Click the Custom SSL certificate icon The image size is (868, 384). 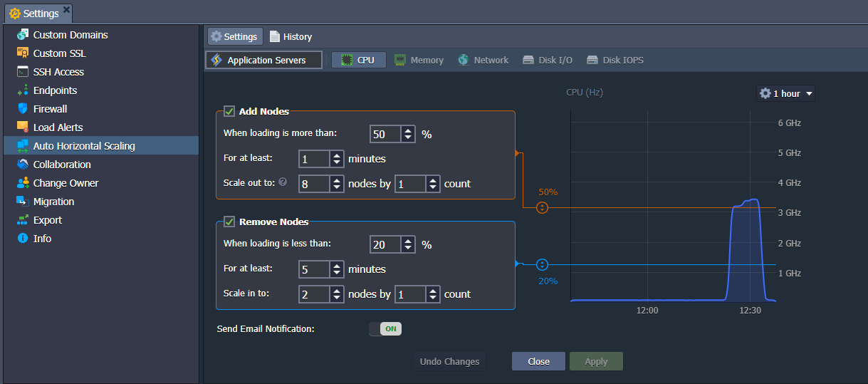(x=23, y=53)
